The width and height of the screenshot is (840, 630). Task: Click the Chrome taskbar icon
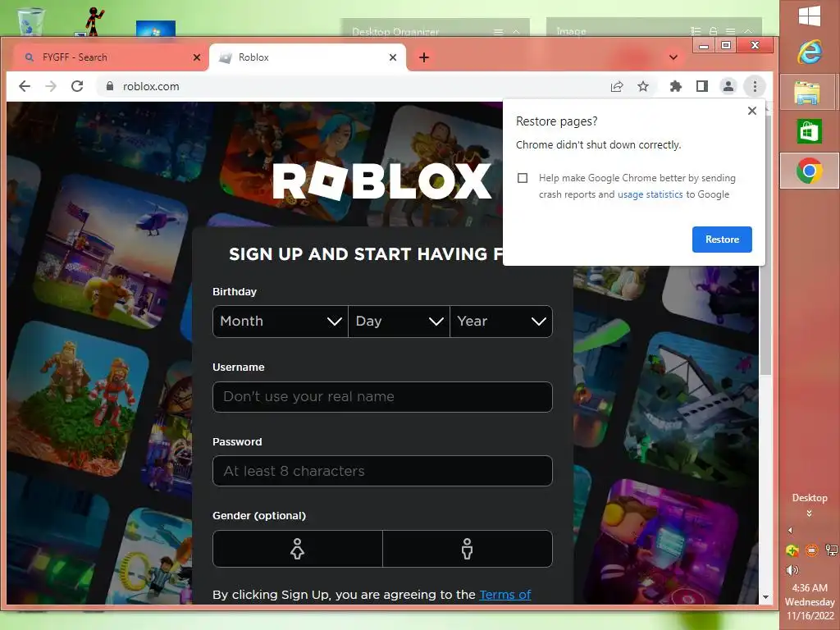click(x=810, y=171)
